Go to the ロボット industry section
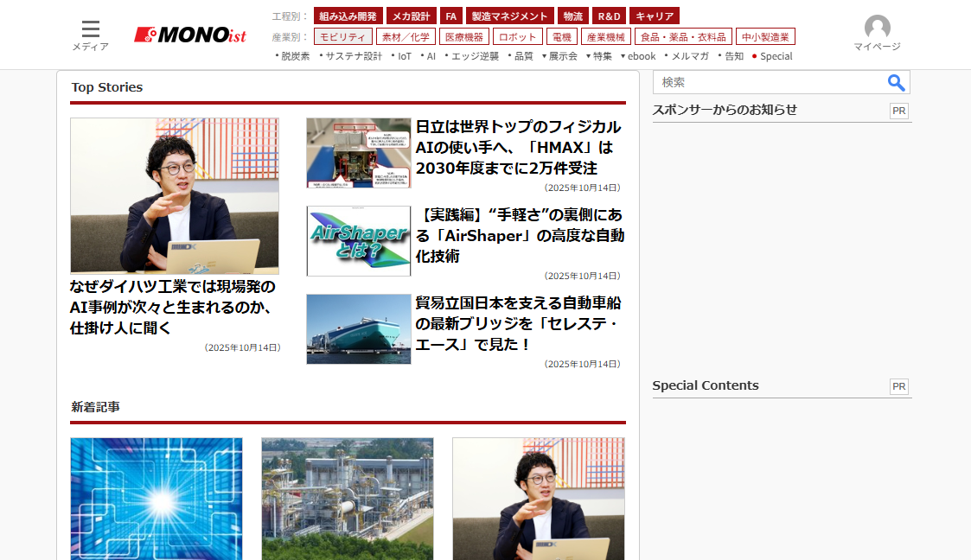The image size is (971, 560). coord(517,36)
